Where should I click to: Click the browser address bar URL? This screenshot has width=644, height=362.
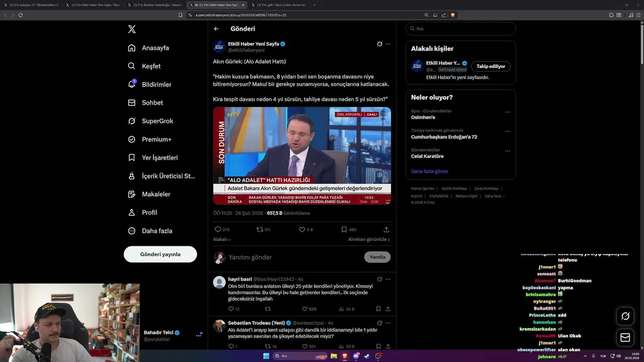241,15
